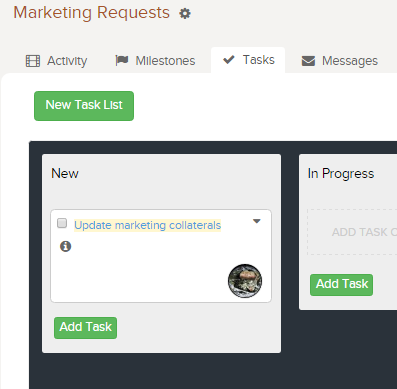Viewport: 397px width, 389px height.
Task: Tick the Update marketing collaterals checkbox
Action: (x=62, y=223)
